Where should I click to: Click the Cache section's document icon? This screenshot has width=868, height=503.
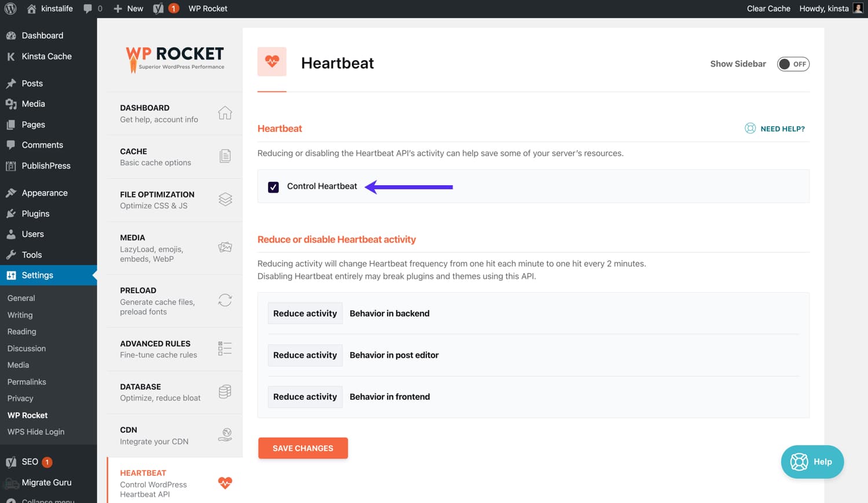pos(225,156)
